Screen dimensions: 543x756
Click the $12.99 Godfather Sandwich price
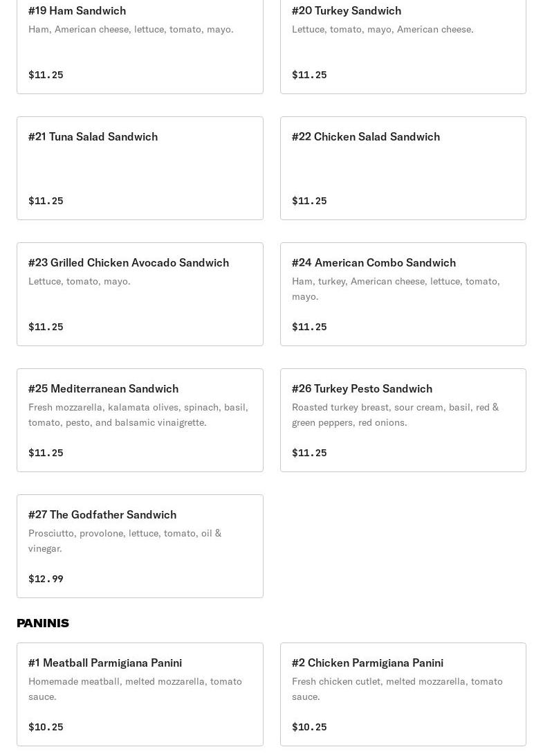click(46, 579)
